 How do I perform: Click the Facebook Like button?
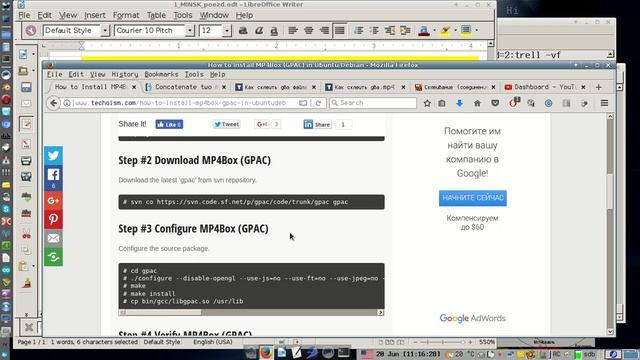point(169,124)
